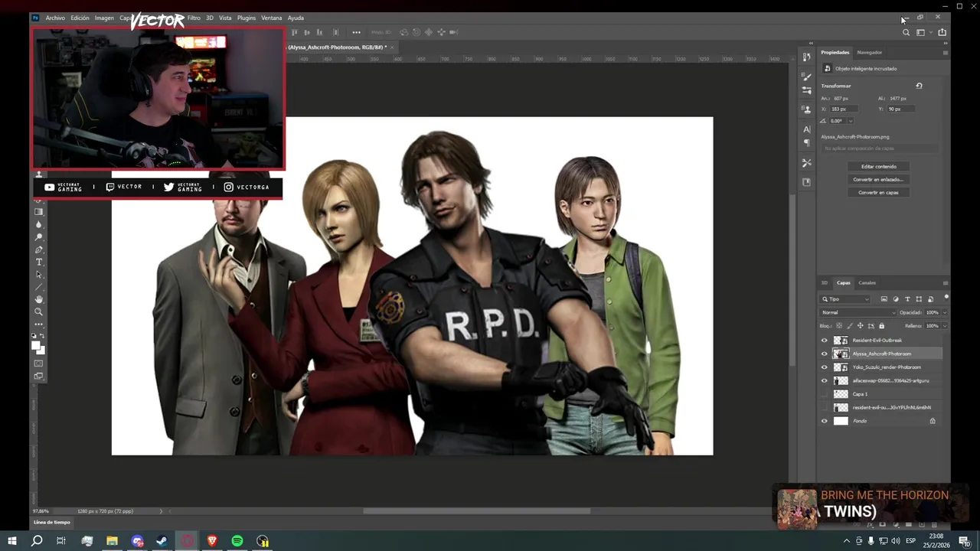The height and width of the screenshot is (551, 980).
Task: Open the layer composition dropdown
Action: click(x=880, y=148)
